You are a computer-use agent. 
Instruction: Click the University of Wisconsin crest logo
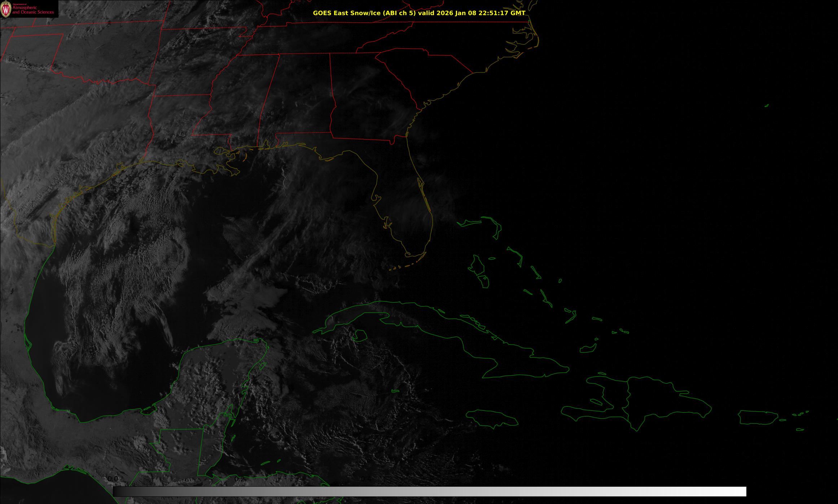6,9
